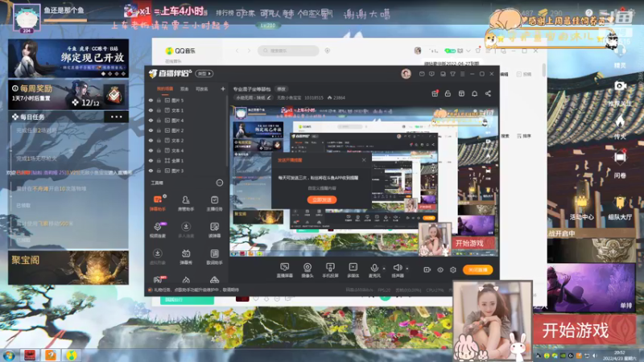The height and width of the screenshot is (362, 644).
Task: Toggle visibility of 图片 3 layer
Action: point(151,171)
